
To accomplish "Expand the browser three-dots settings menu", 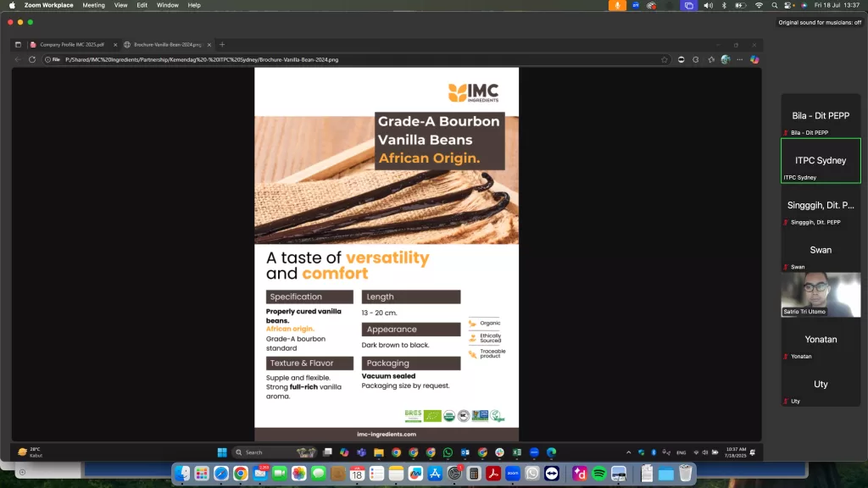I will tap(739, 59).
